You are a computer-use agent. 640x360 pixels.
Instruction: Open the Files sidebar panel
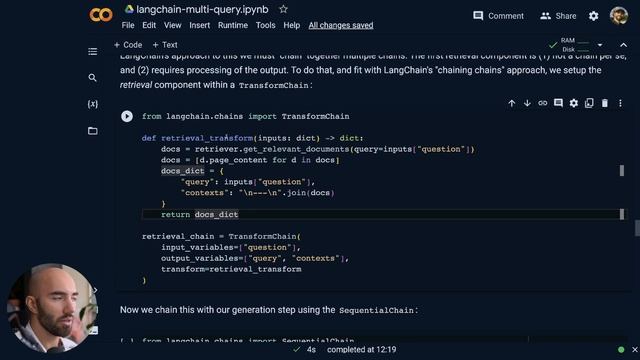[93, 131]
